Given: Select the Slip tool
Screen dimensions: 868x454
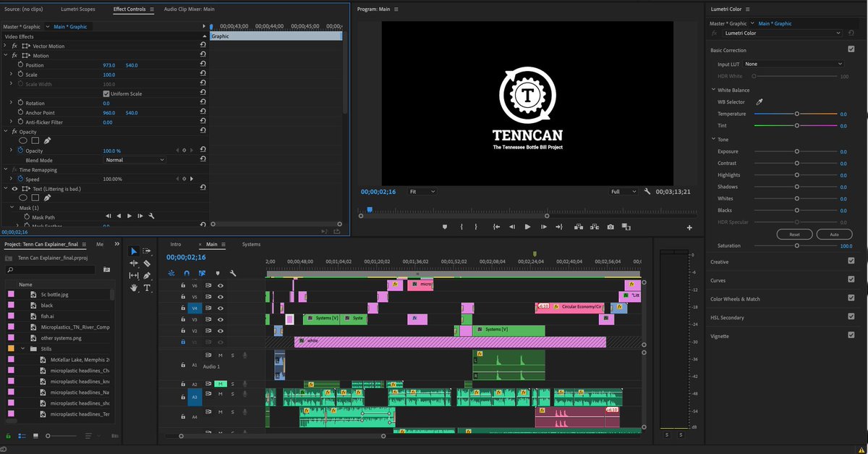Looking at the screenshot, I should (x=134, y=276).
